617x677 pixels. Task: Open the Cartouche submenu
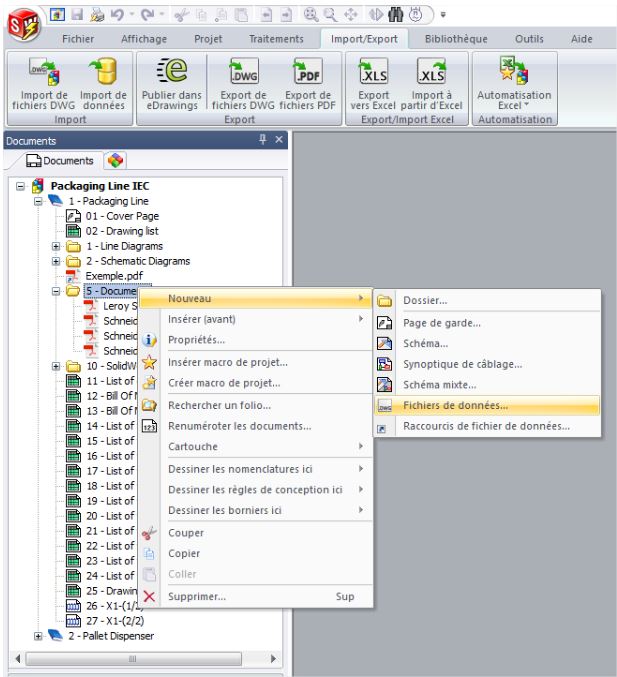[256, 447]
